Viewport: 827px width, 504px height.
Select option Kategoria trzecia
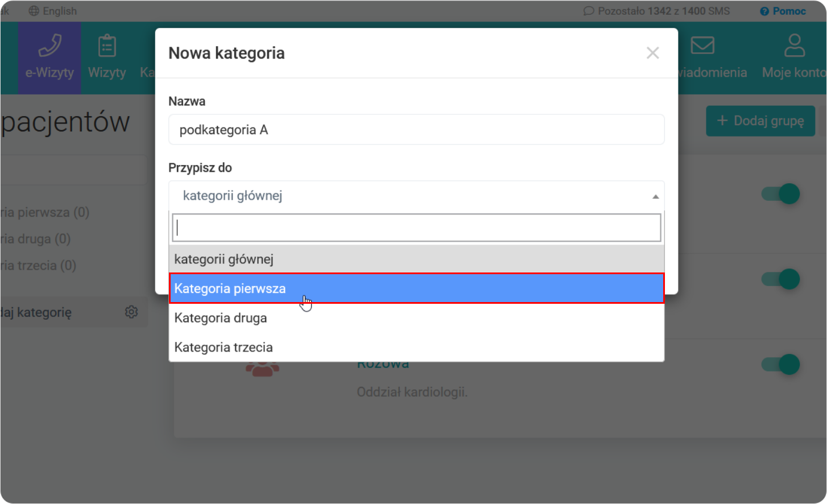pyautogui.click(x=416, y=347)
